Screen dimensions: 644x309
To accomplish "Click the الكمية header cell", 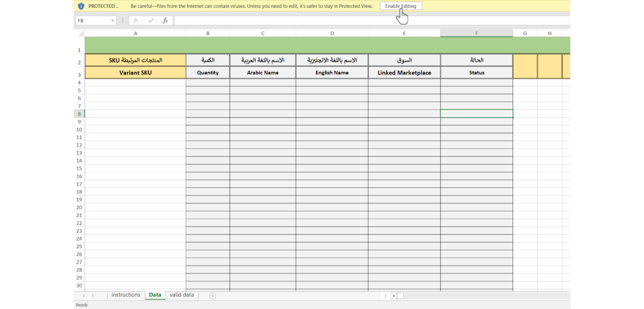I will pos(208,60).
